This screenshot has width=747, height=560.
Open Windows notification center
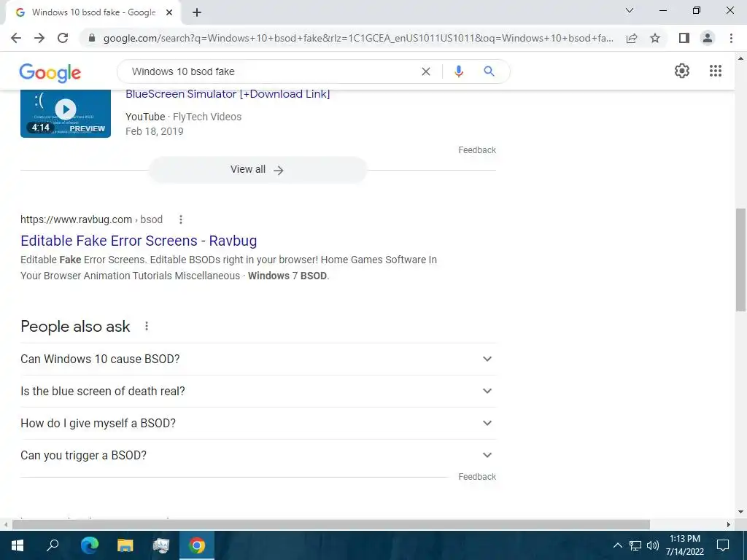723,545
